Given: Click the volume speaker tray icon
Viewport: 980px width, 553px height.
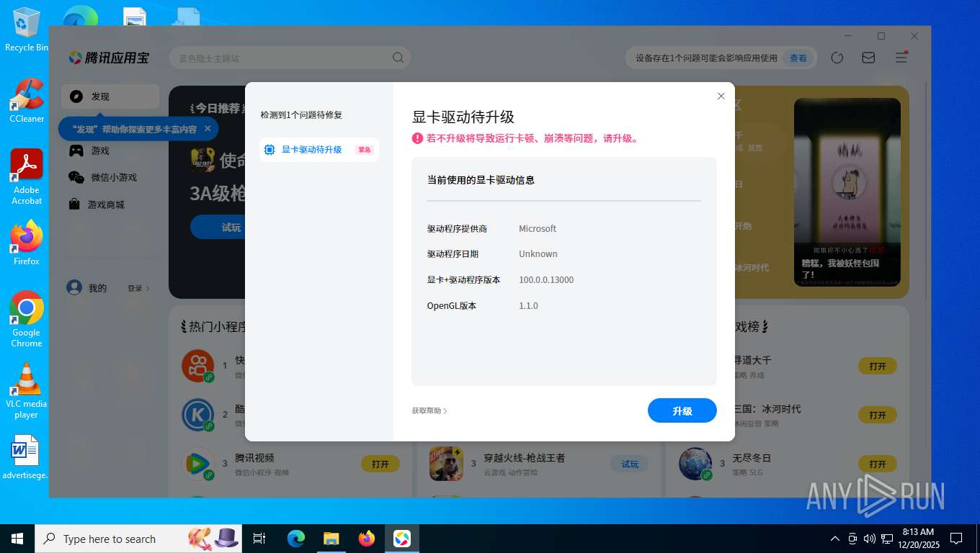Looking at the screenshot, I should pyautogui.click(x=869, y=539).
